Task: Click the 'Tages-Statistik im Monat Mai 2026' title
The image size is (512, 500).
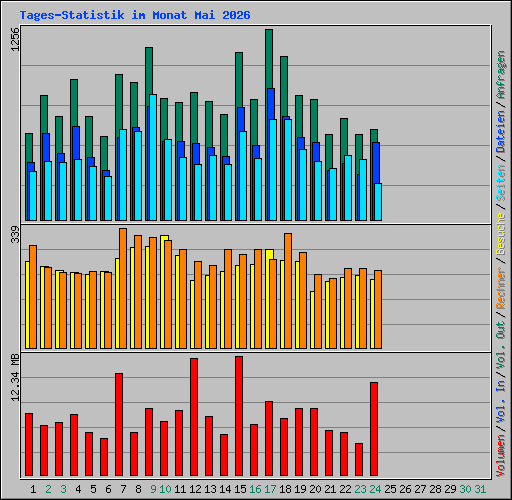Action: (x=135, y=15)
